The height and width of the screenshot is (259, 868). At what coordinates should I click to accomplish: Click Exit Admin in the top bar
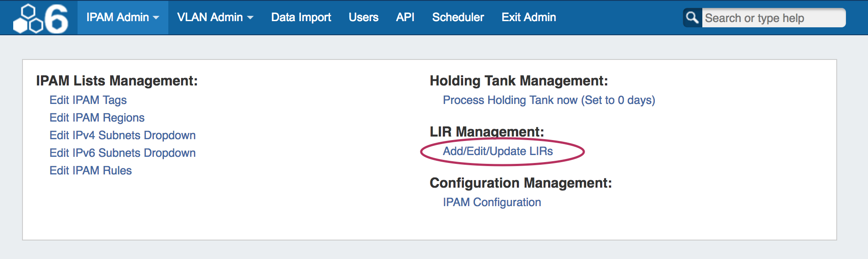529,17
